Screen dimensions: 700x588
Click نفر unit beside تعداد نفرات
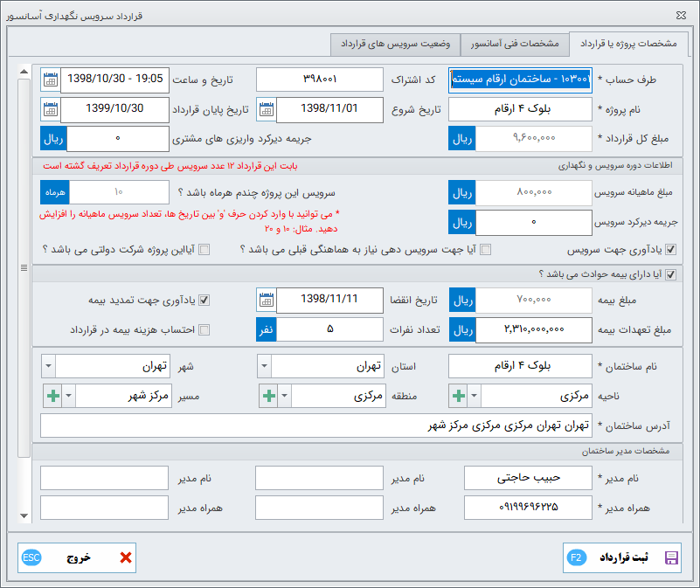pyautogui.click(x=267, y=330)
